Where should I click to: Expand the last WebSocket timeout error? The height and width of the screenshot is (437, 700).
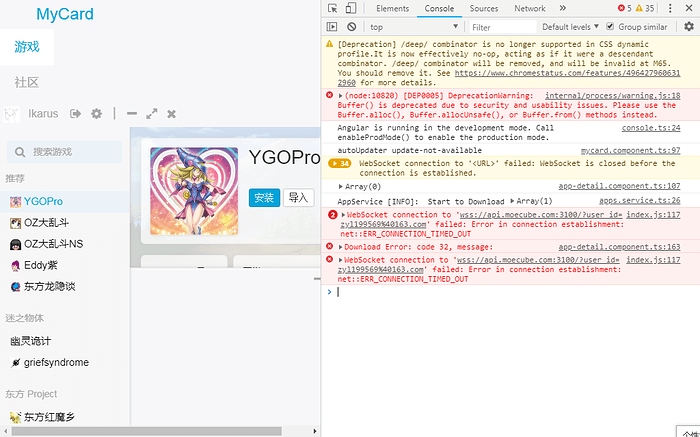[341, 260]
